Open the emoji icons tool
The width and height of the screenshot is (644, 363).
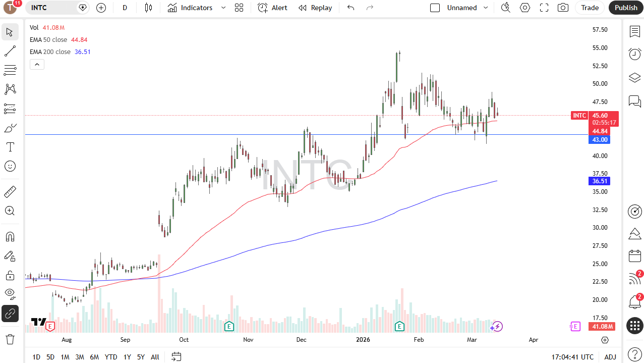coord(10,166)
